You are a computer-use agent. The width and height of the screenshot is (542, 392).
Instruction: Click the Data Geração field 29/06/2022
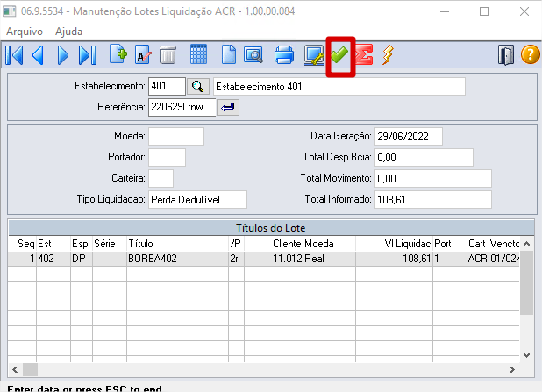click(x=409, y=136)
